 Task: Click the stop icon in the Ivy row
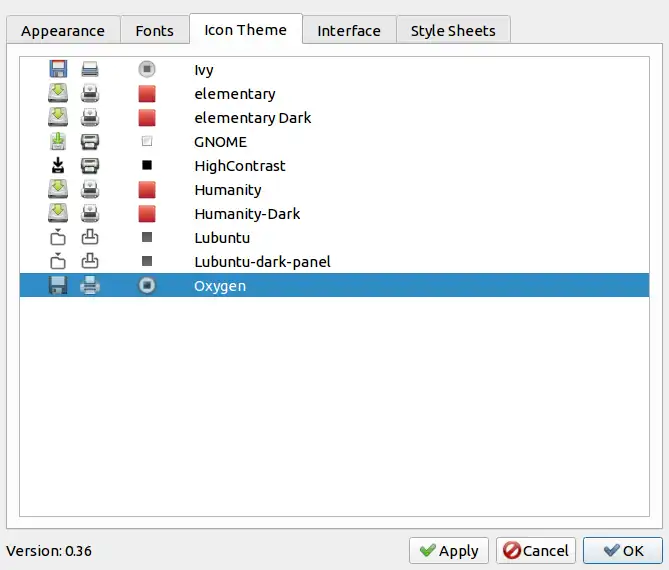(x=147, y=69)
